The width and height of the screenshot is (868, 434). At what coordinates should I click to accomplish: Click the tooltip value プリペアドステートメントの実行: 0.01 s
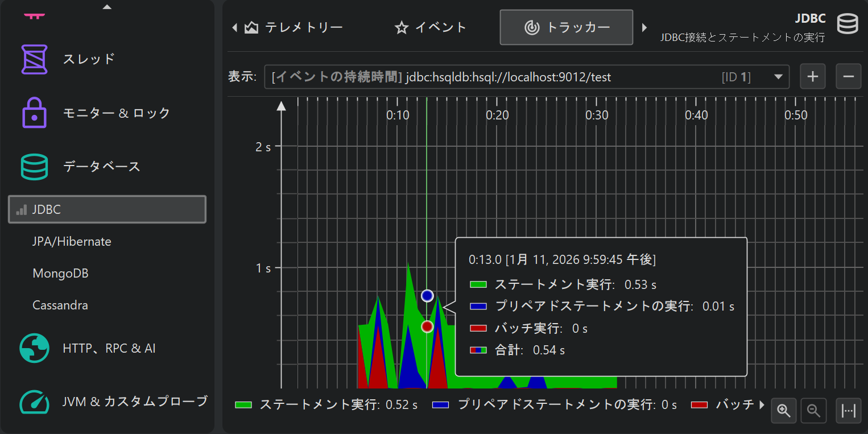pyautogui.click(x=614, y=307)
